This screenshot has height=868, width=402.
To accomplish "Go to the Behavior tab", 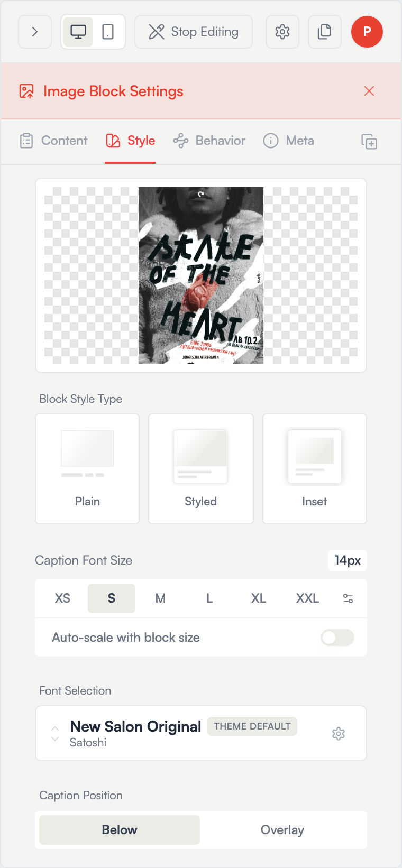I will [x=209, y=141].
